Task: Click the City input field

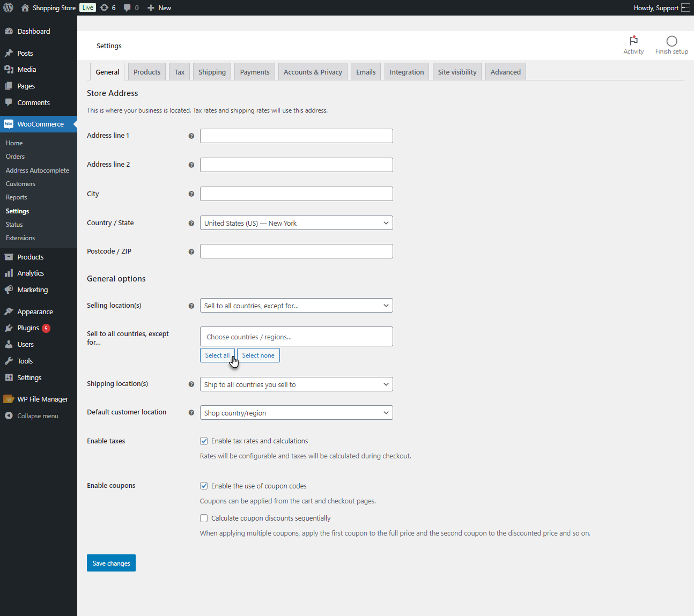Action: [x=297, y=194]
